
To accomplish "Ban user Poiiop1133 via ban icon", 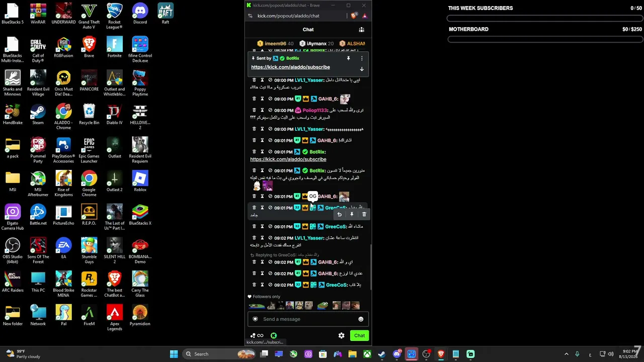I will pyautogui.click(x=270, y=110).
